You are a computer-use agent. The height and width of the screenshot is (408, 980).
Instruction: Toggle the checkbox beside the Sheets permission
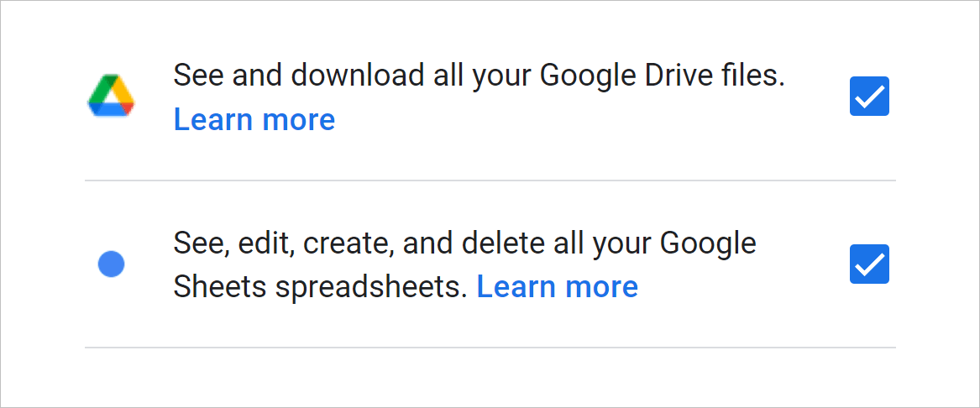coord(869,264)
